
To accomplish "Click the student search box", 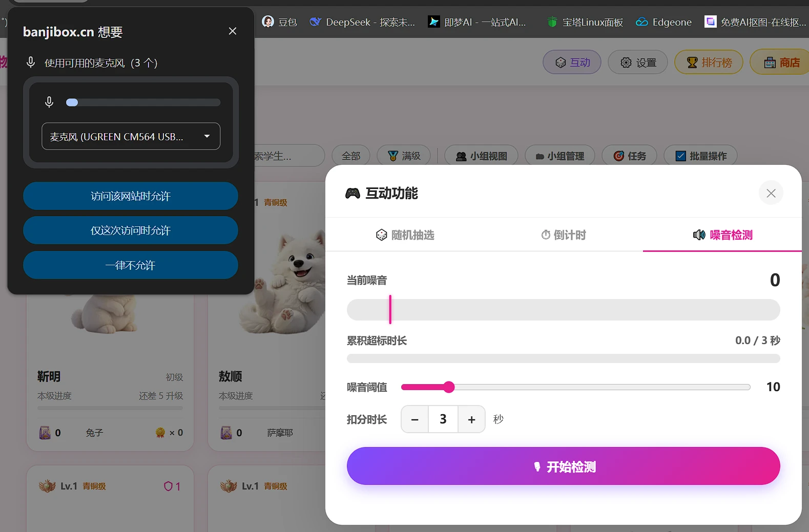I will pos(289,156).
